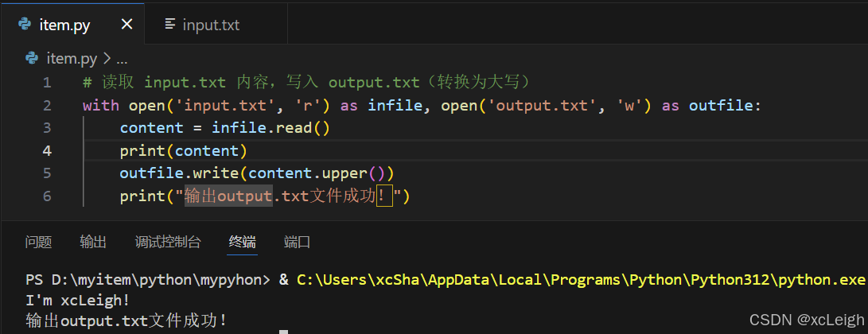Click line number 5 in the gutter
This screenshot has width=868, height=334.
(x=46, y=173)
